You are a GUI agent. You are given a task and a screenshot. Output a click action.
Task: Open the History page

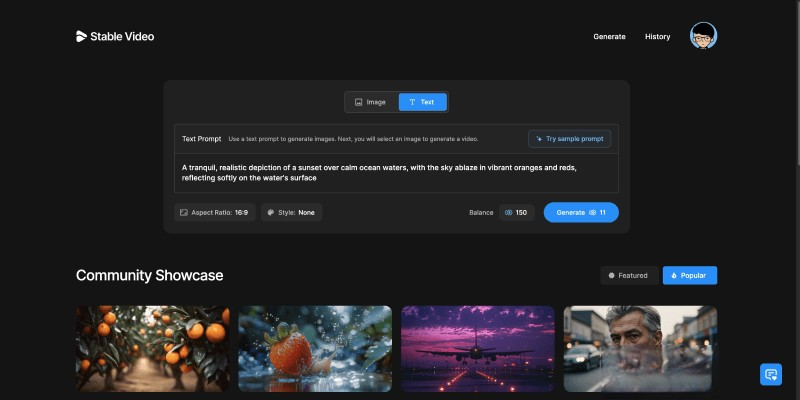(x=657, y=37)
